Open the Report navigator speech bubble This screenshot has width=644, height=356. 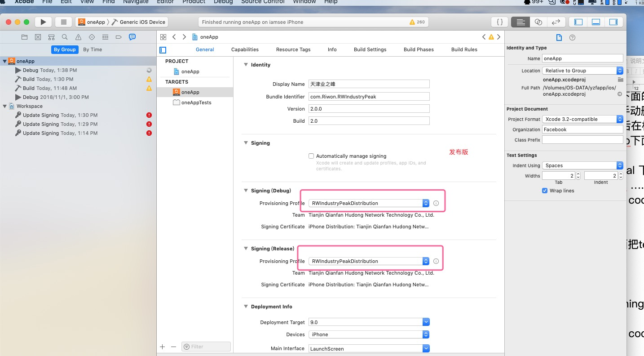[132, 37]
